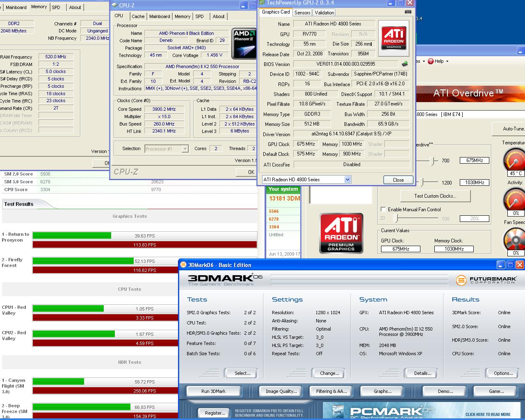Image resolution: width=525 pixels, height=420 pixels.
Task: Open the Processor #1 selection dropdown
Action: coord(185,149)
